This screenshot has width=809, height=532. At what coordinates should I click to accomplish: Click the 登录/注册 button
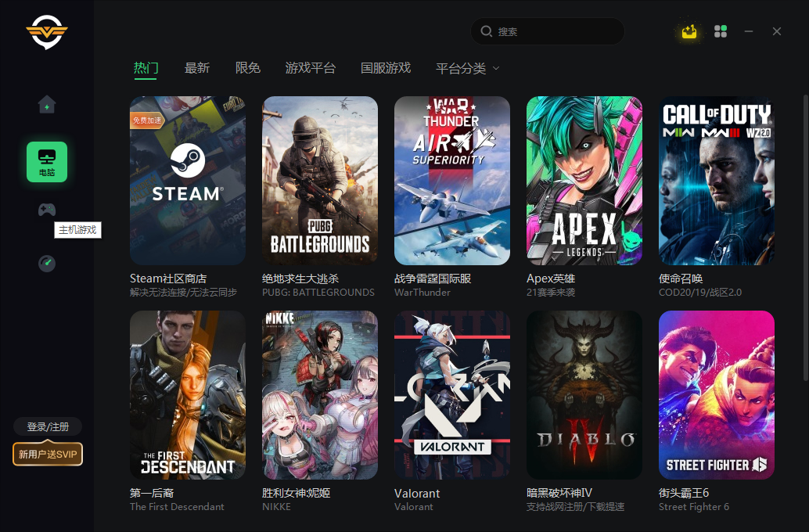pos(48,426)
